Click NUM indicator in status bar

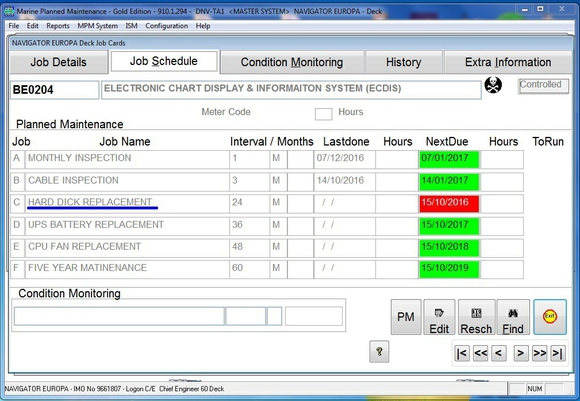pos(535,389)
